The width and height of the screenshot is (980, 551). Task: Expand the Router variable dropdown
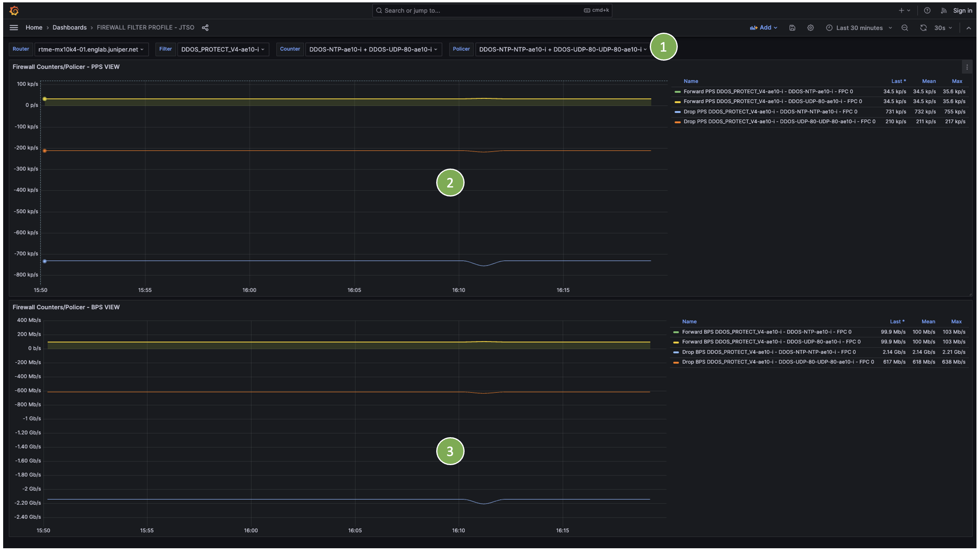pos(91,49)
